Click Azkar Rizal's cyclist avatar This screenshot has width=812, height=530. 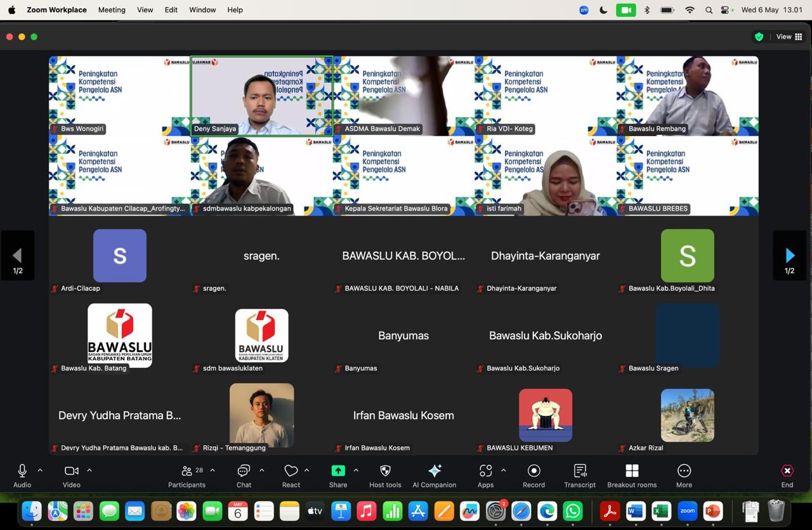(x=688, y=415)
